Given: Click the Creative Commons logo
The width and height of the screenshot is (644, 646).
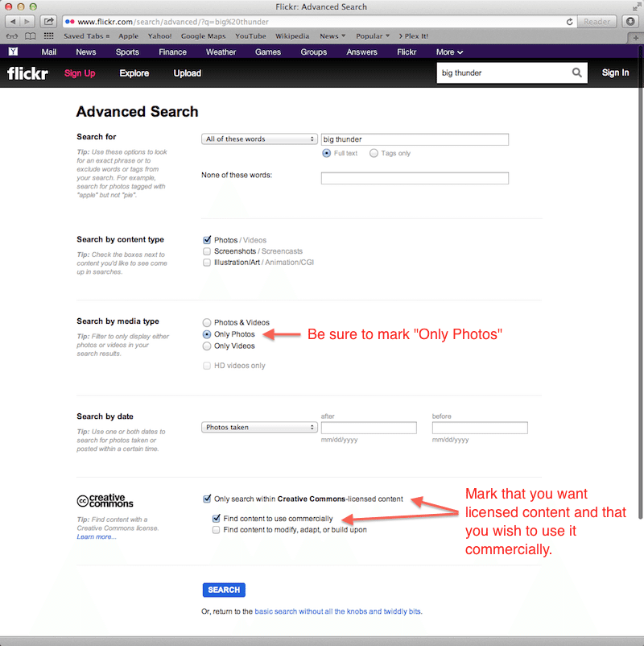Looking at the screenshot, I should [x=103, y=500].
